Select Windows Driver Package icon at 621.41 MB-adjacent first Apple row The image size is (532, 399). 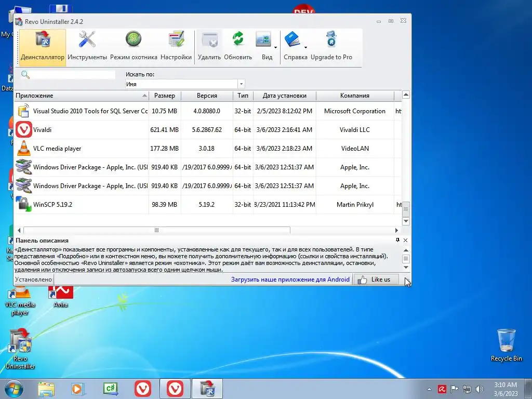(x=24, y=167)
